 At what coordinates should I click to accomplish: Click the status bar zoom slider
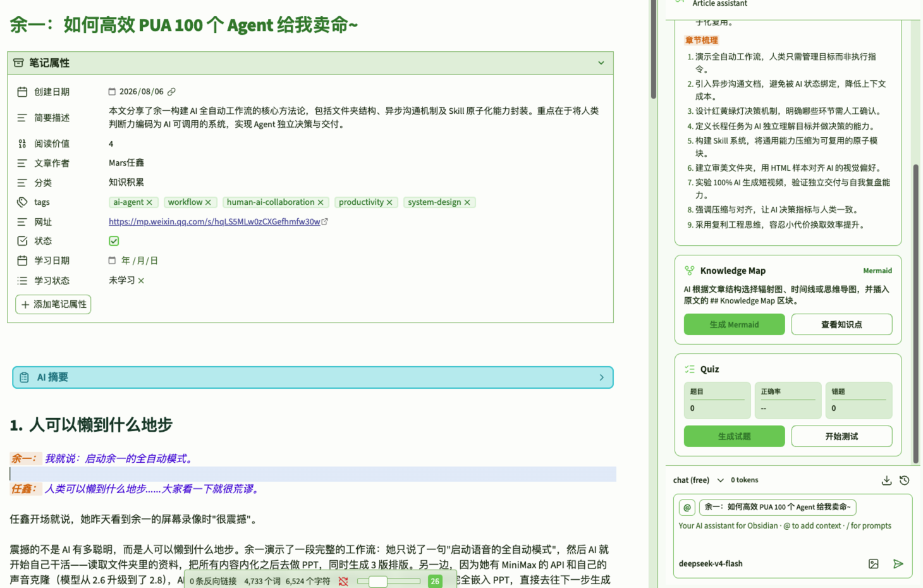[x=388, y=581]
